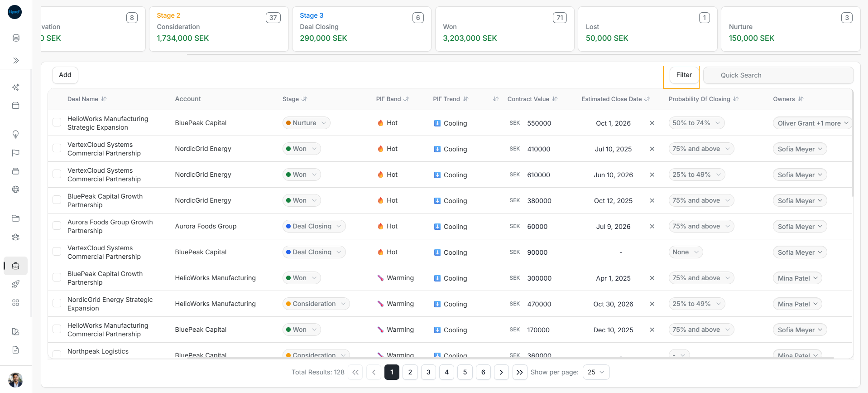Sort by Contract Value column
The width and height of the screenshot is (868, 393).
(555, 99)
